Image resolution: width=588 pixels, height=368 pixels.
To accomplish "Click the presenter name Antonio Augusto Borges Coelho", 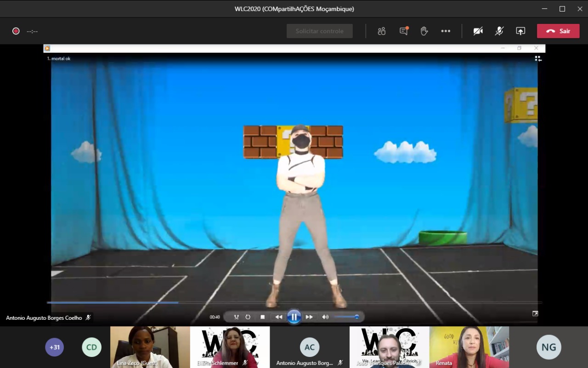I will pyautogui.click(x=44, y=318).
